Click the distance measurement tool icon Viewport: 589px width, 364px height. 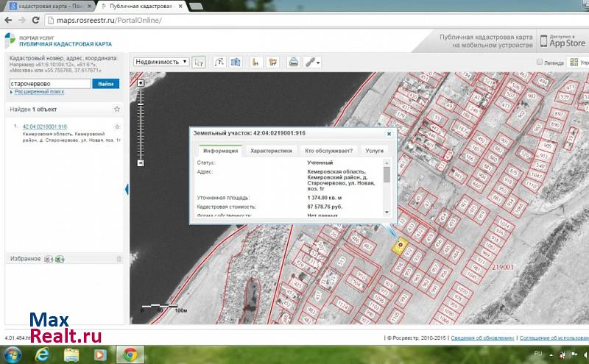(x=256, y=63)
